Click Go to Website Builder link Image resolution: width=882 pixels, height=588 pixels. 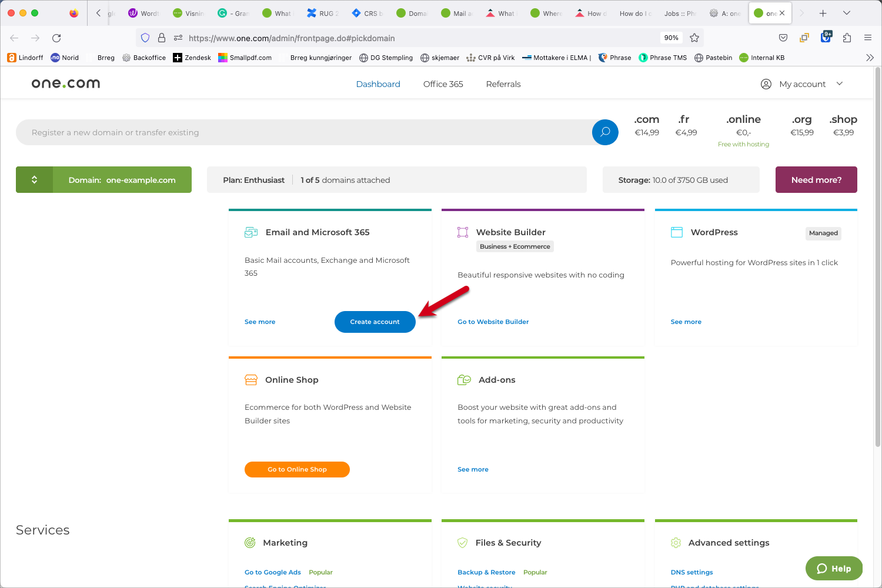click(x=493, y=322)
